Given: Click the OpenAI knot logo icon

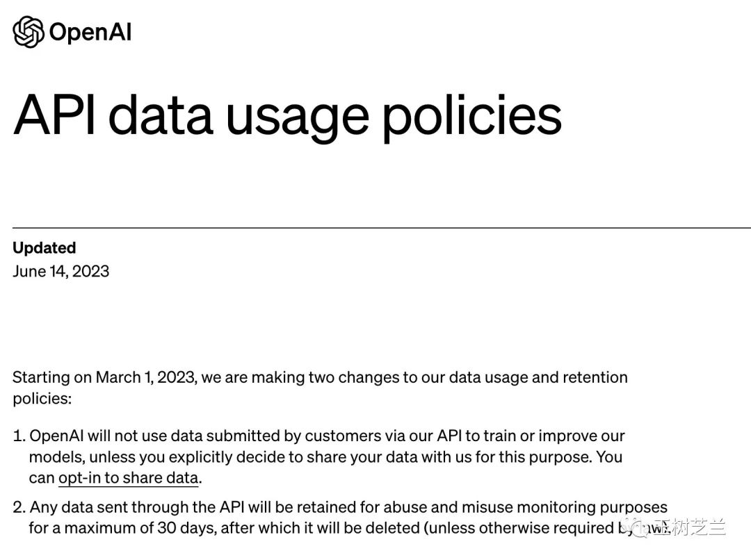Looking at the screenshot, I should [29, 32].
